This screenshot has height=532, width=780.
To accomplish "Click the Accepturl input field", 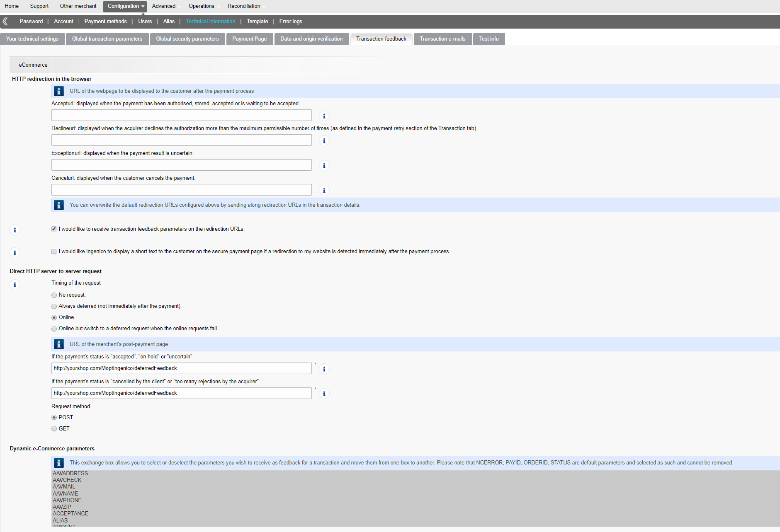I will pos(182,115).
